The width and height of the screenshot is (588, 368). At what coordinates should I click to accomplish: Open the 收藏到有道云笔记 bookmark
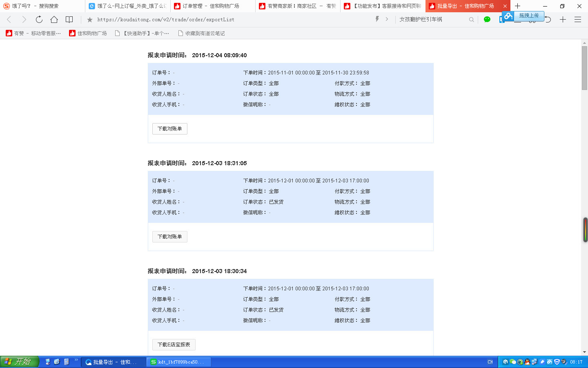[x=201, y=33]
